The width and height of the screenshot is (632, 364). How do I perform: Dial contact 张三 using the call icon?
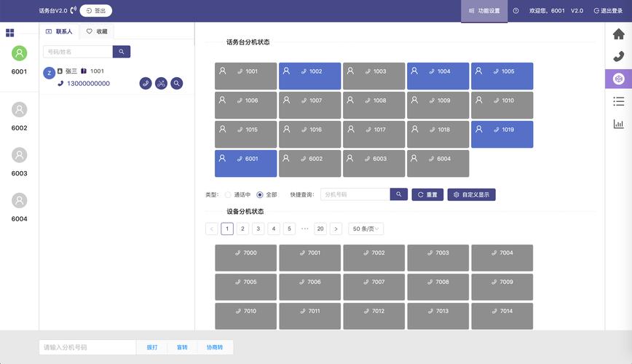[x=146, y=84]
